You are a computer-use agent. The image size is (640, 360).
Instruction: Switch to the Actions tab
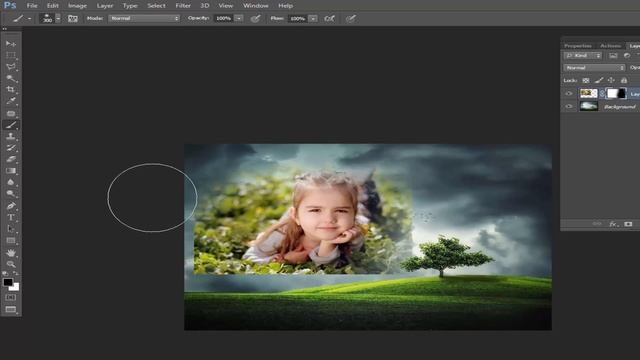pyautogui.click(x=611, y=46)
